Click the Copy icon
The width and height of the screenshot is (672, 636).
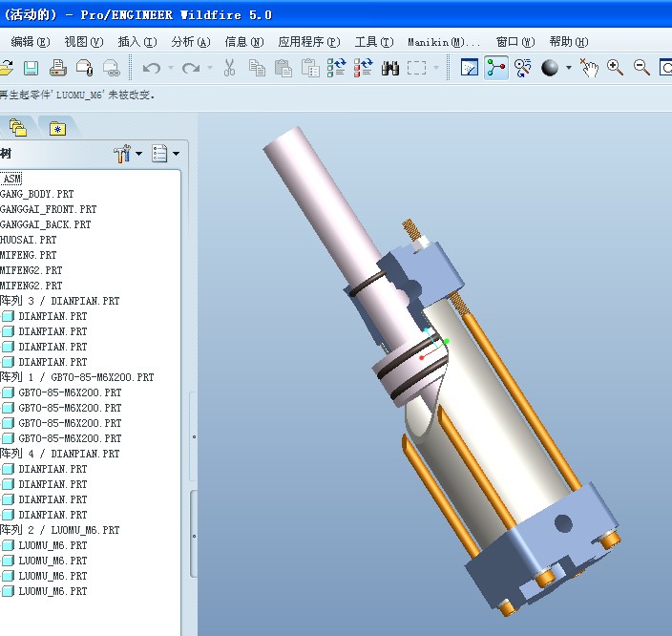[x=257, y=68]
